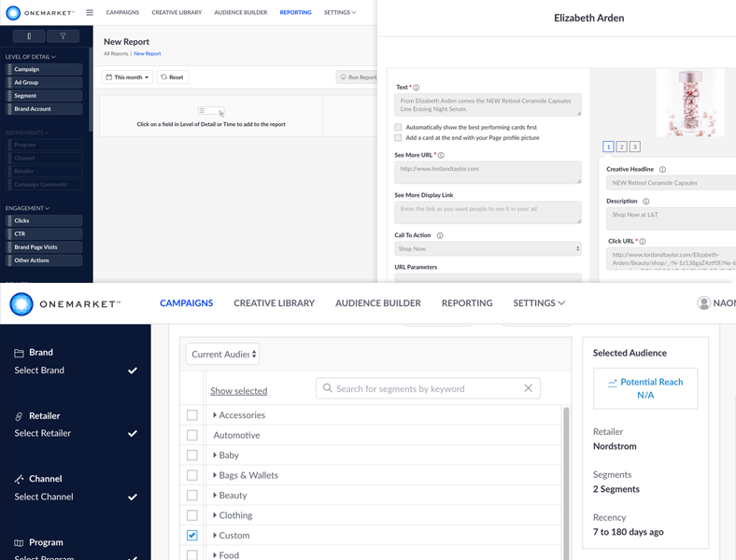Select creative card number 3
Viewport: 736px width, 560px height.
point(634,147)
